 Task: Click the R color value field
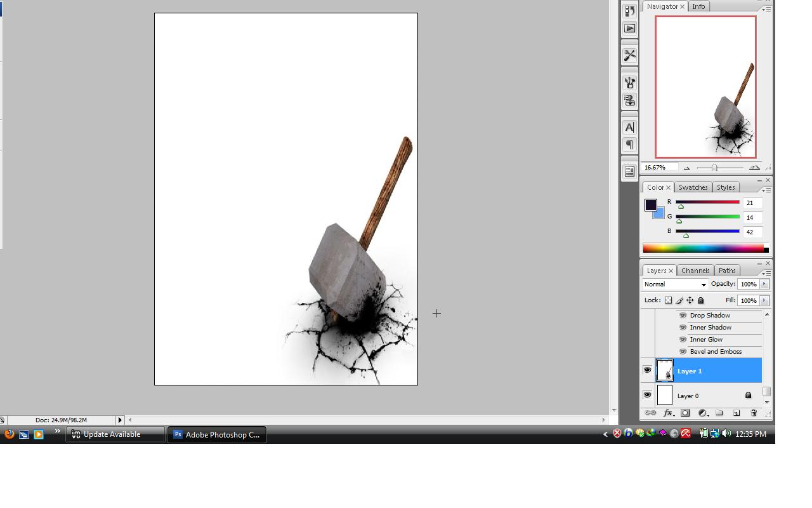(752, 203)
